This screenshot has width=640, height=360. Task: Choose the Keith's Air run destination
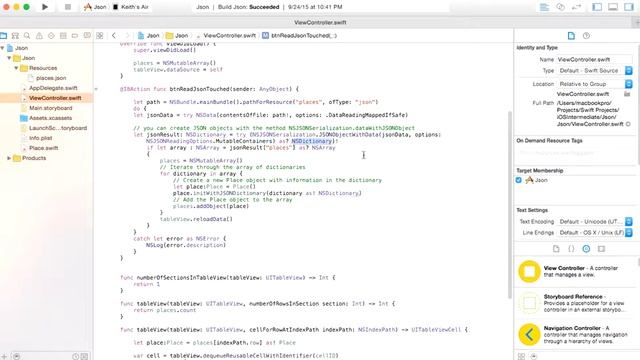point(131,7)
